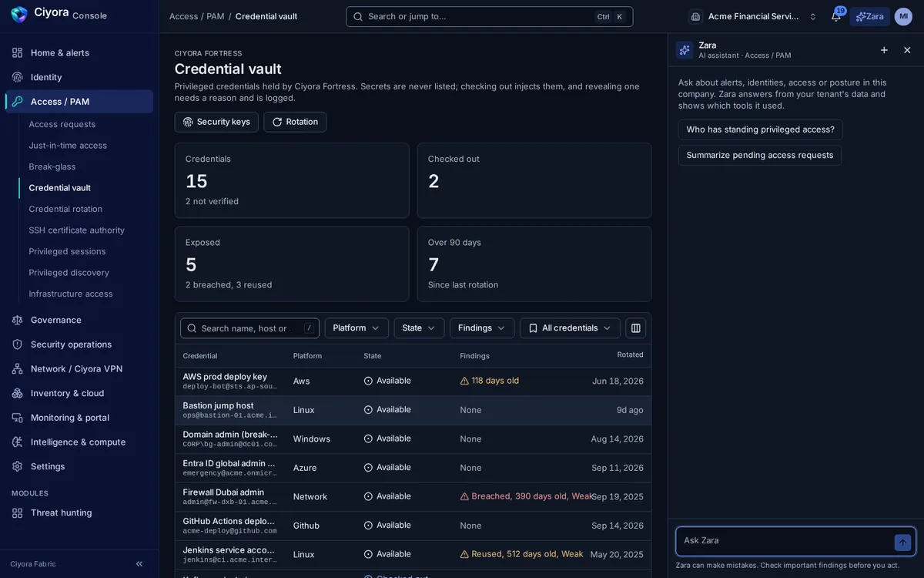This screenshot has width=924, height=578.
Task: Open Infrastructure access
Action: pos(71,294)
